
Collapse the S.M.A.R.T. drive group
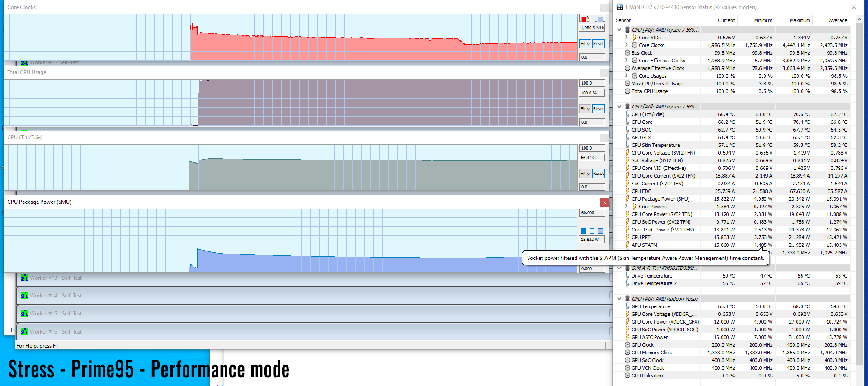pyautogui.click(x=619, y=268)
